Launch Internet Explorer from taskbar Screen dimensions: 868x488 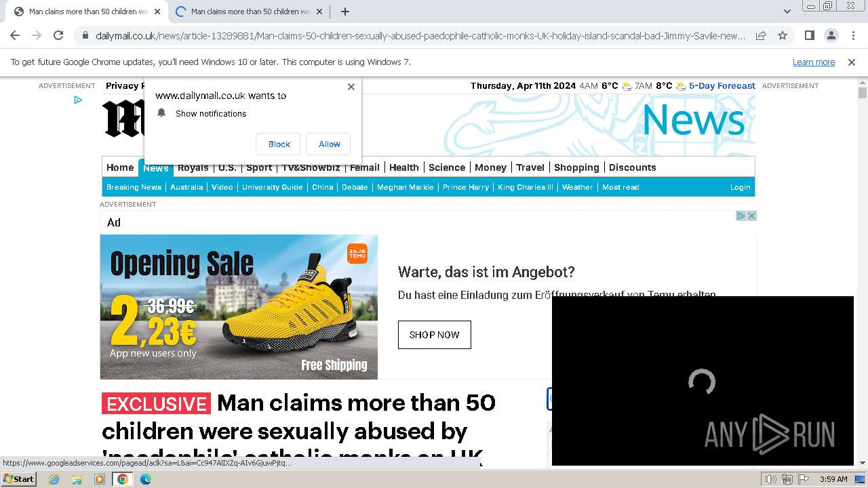(54, 479)
